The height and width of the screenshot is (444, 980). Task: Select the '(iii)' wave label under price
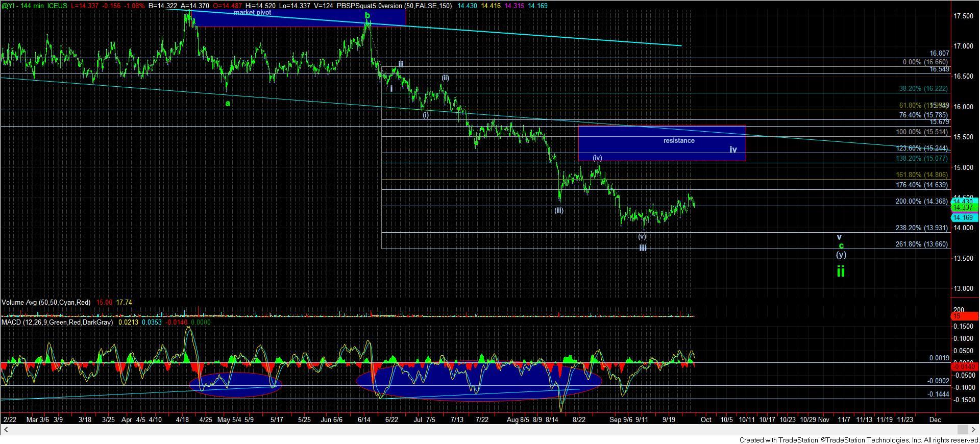point(559,210)
